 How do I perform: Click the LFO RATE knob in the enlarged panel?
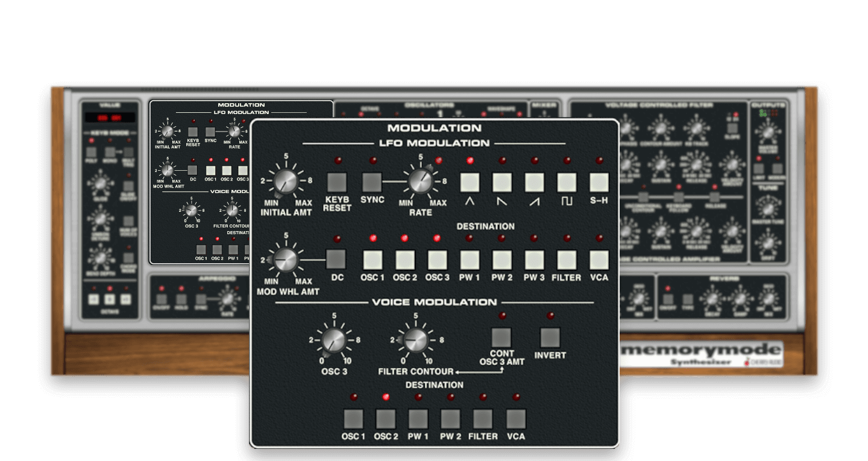pos(421,181)
